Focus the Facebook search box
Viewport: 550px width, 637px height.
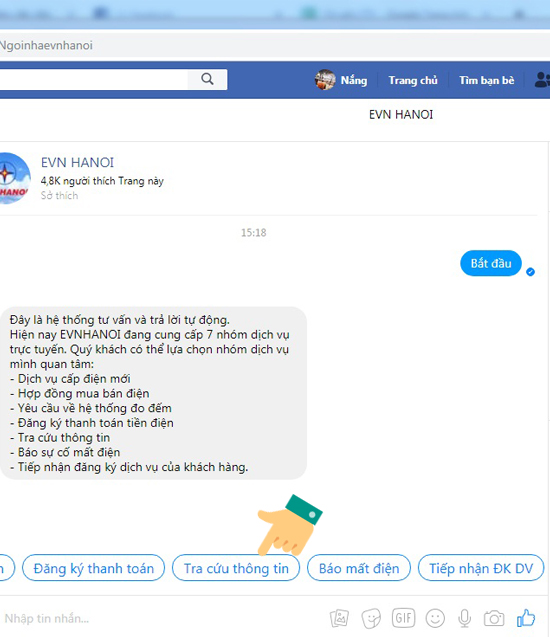click(93, 80)
